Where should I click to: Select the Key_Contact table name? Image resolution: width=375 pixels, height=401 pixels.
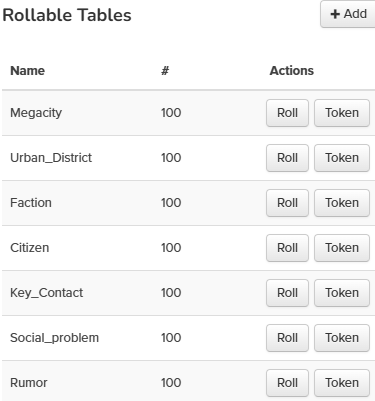click(x=47, y=293)
